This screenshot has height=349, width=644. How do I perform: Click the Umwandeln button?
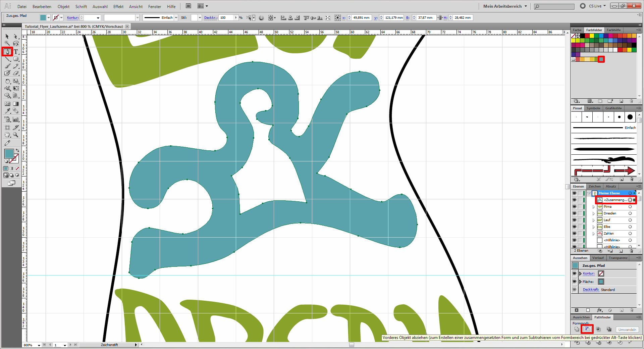coord(627,330)
